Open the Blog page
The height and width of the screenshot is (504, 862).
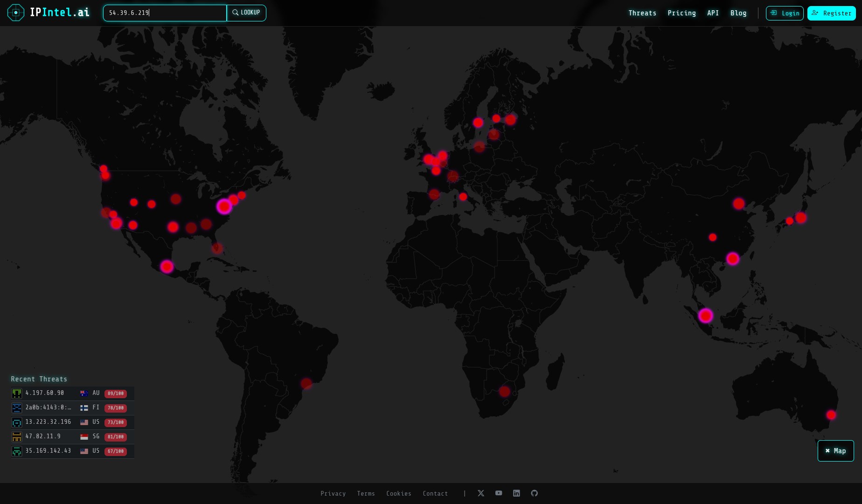tap(738, 13)
